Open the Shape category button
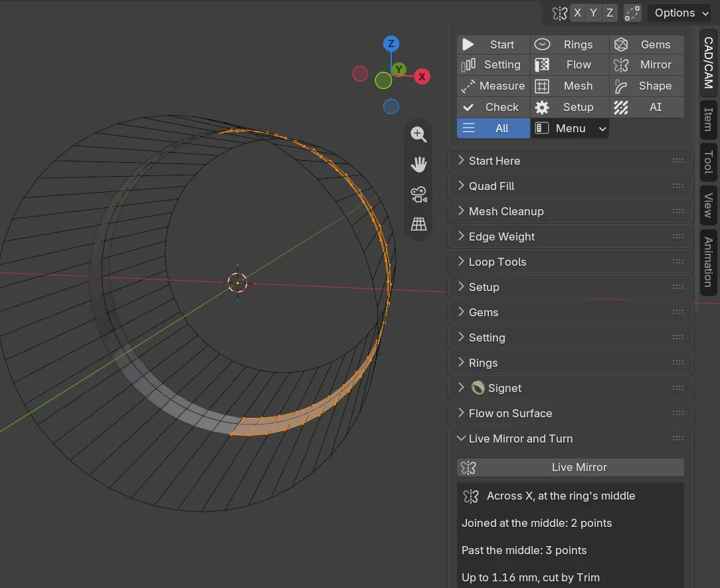Viewport: 720px width, 588px height. (647, 86)
